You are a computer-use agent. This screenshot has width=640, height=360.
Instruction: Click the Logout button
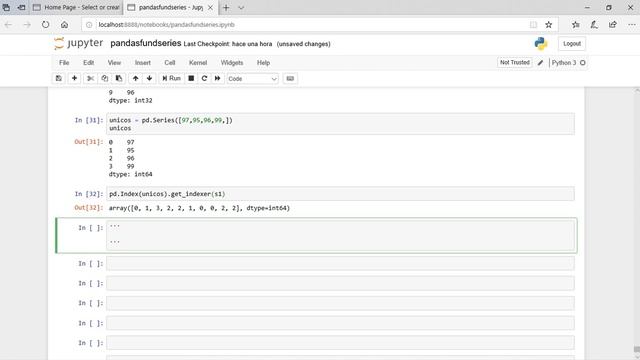point(572,44)
